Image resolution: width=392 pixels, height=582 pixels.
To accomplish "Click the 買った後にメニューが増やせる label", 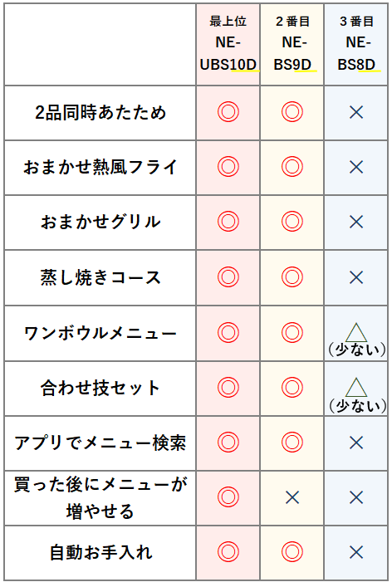I will pos(100,497).
